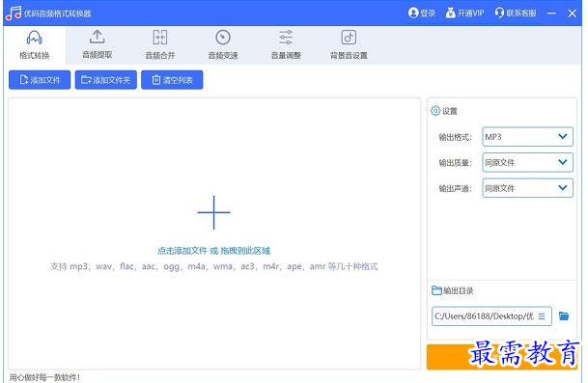
Task: Click the 添加文件 button
Action: click(40, 80)
